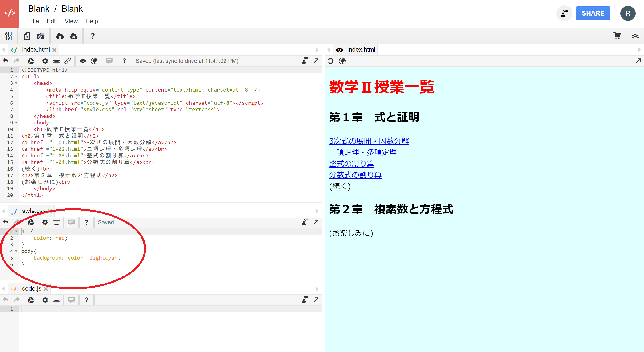This screenshot has width=644, height=352.
Task: Open the 3次式の展開・因数分解 link
Action: click(369, 141)
